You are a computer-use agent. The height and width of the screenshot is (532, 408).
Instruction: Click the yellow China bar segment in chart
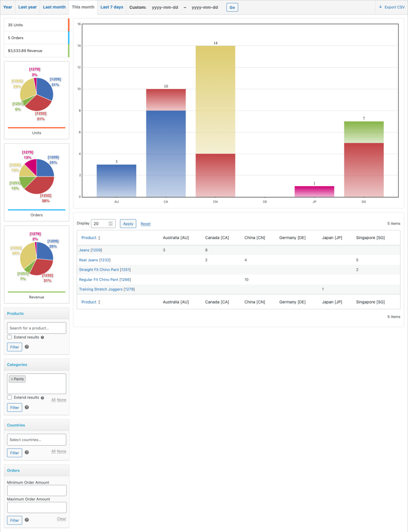(215, 99)
